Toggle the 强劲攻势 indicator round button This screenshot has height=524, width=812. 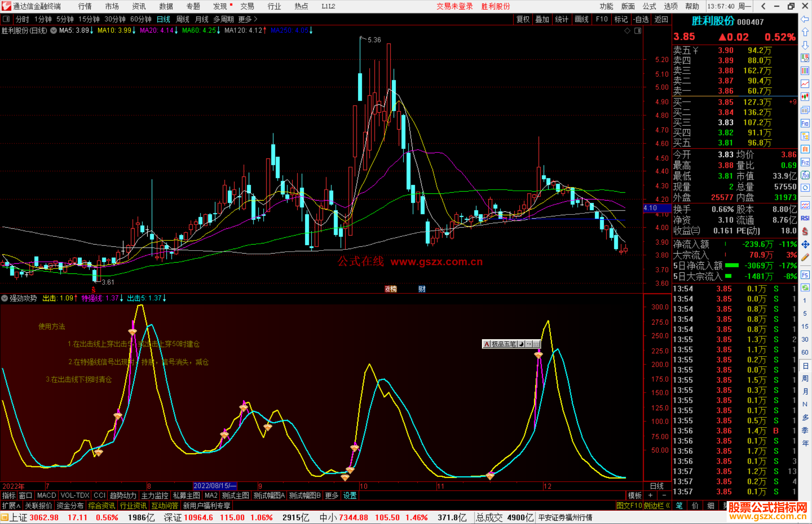pos(5,298)
